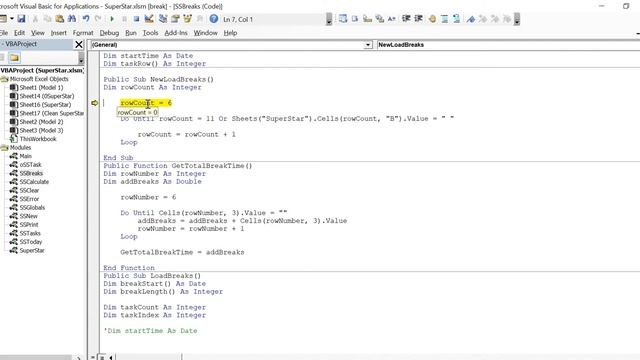Click List Properties/Methods icon

click(343, 19)
